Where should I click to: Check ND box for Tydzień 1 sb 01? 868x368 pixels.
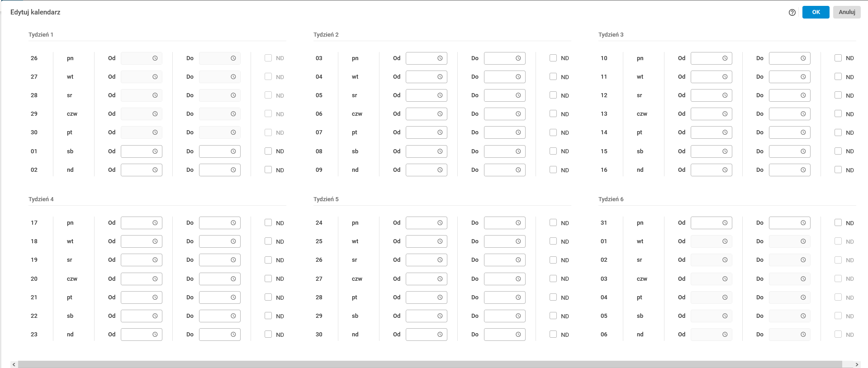tap(268, 151)
